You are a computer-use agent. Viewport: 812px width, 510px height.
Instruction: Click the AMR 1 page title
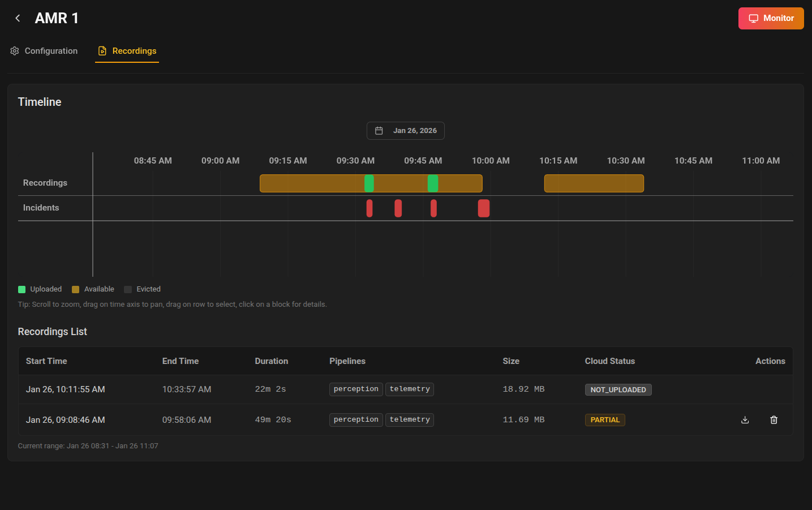click(x=57, y=18)
